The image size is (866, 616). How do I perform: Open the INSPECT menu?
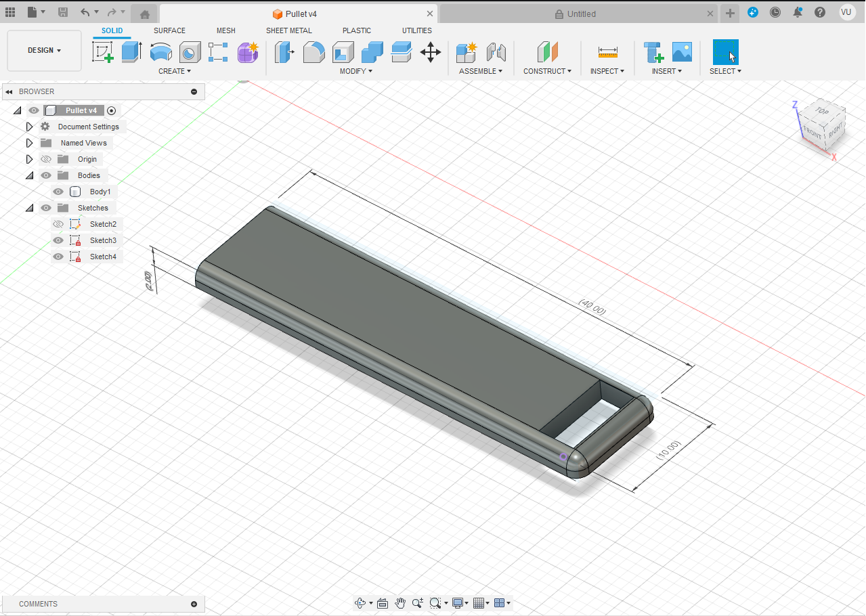pos(607,71)
